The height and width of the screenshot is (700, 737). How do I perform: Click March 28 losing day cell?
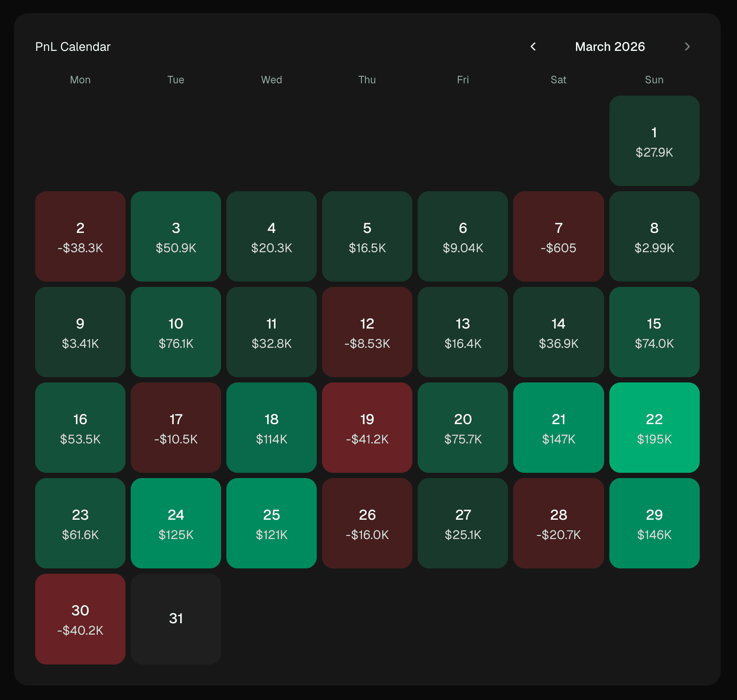pos(558,523)
